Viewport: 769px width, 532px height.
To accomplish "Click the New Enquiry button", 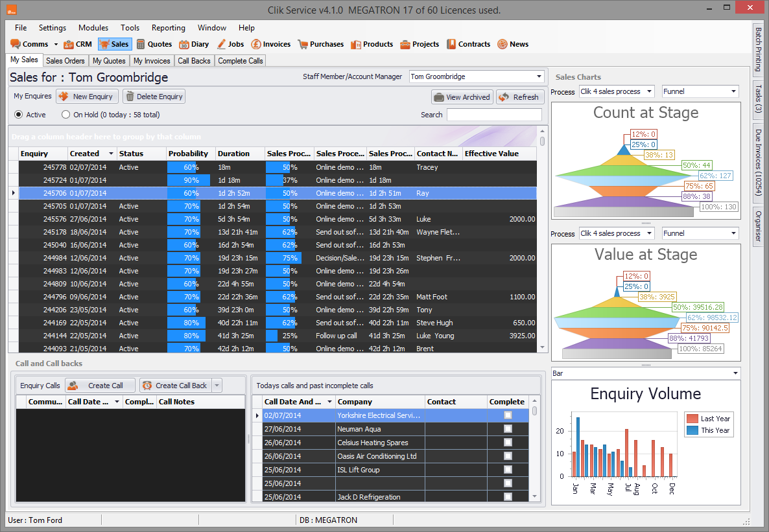I will click(x=87, y=97).
